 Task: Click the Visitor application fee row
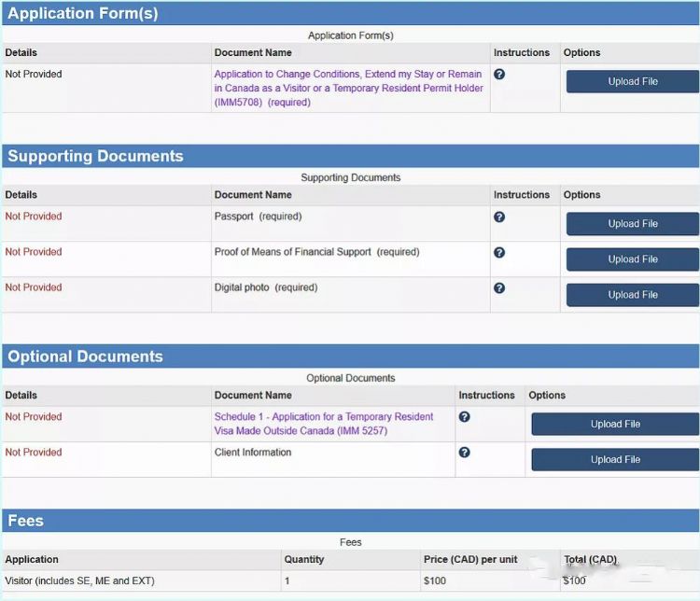[79, 581]
